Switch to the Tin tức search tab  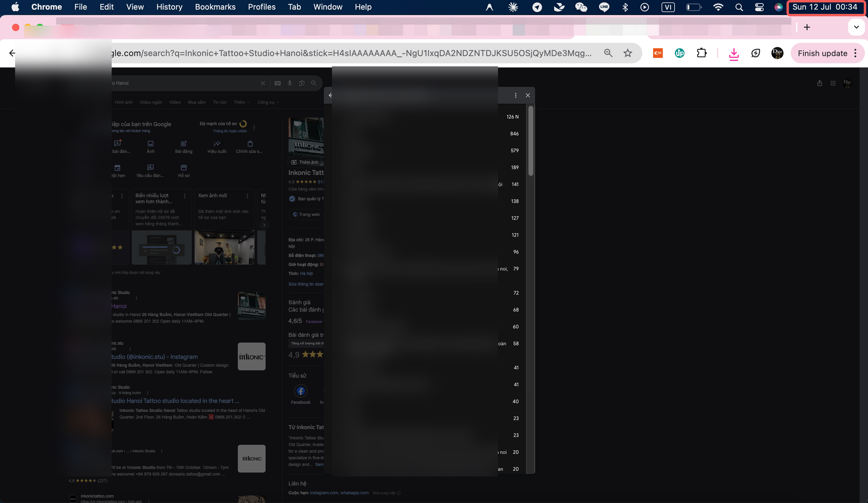pyautogui.click(x=220, y=102)
